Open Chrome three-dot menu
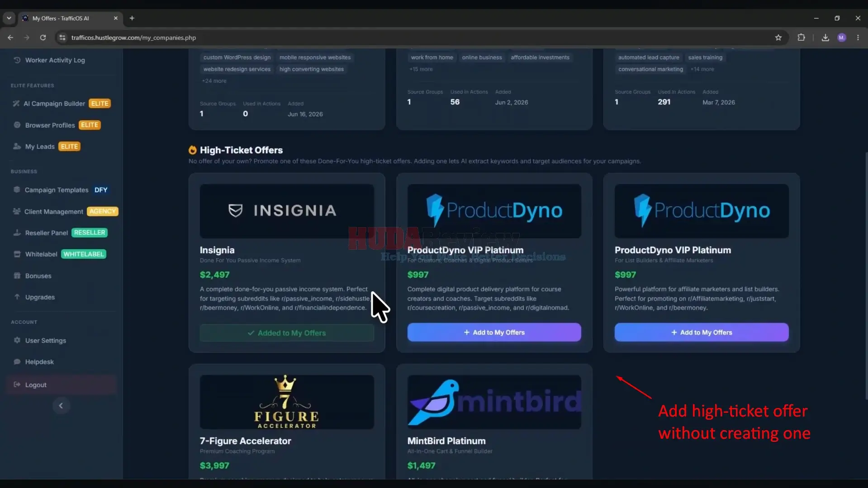The width and height of the screenshot is (868, 488). pos(858,38)
